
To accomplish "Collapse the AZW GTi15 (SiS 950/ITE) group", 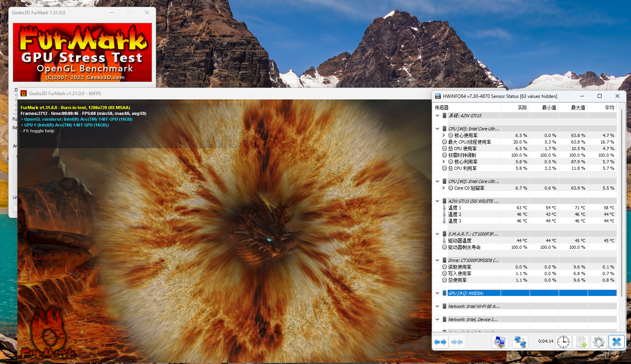I will coord(438,201).
